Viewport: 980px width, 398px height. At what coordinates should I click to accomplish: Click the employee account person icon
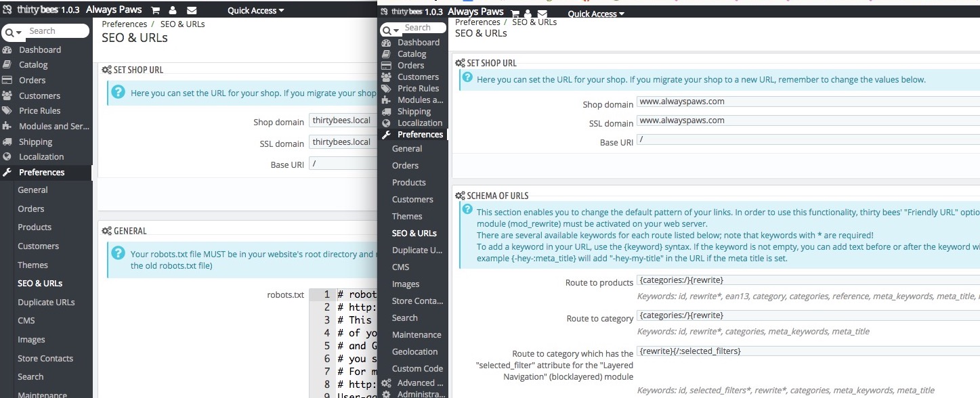(x=173, y=10)
